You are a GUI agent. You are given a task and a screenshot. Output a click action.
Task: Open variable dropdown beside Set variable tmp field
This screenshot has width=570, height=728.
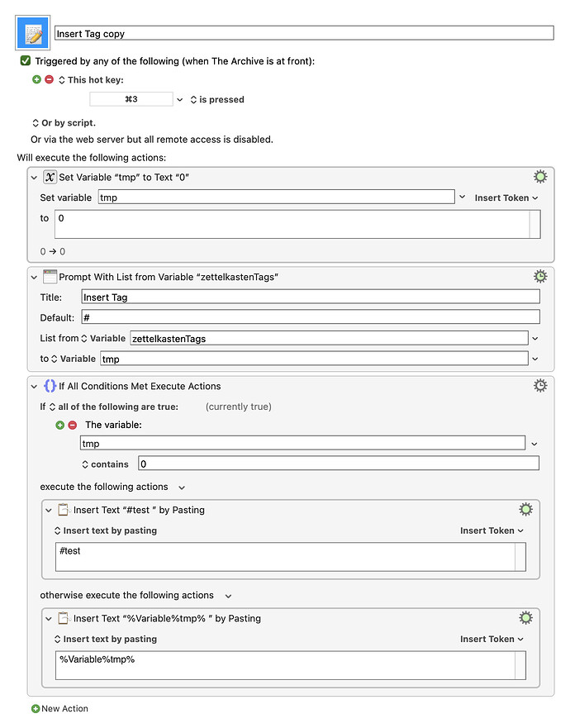click(463, 197)
